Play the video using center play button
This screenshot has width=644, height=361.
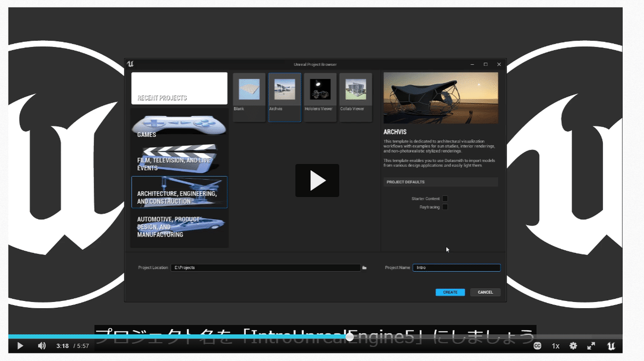pyautogui.click(x=317, y=180)
